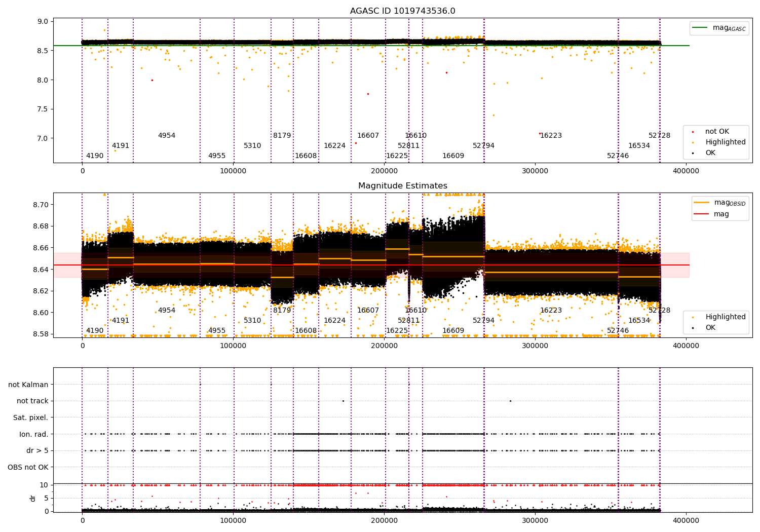Click obsid label 52811 in top plot

(x=409, y=145)
